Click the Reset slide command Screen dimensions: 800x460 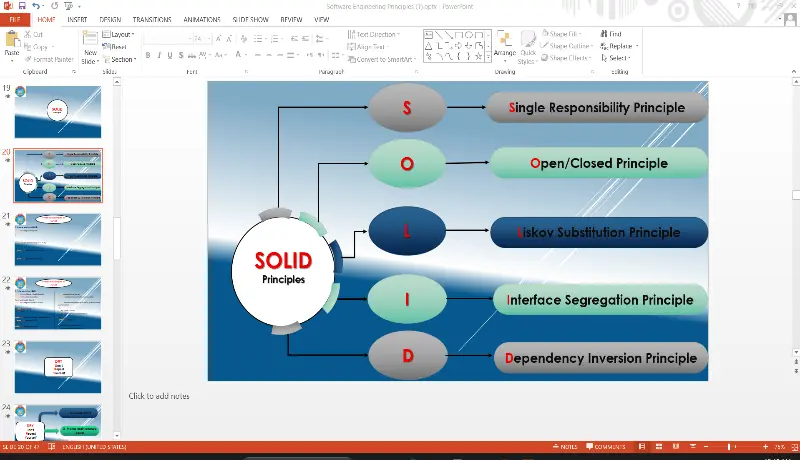tap(114, 46)
